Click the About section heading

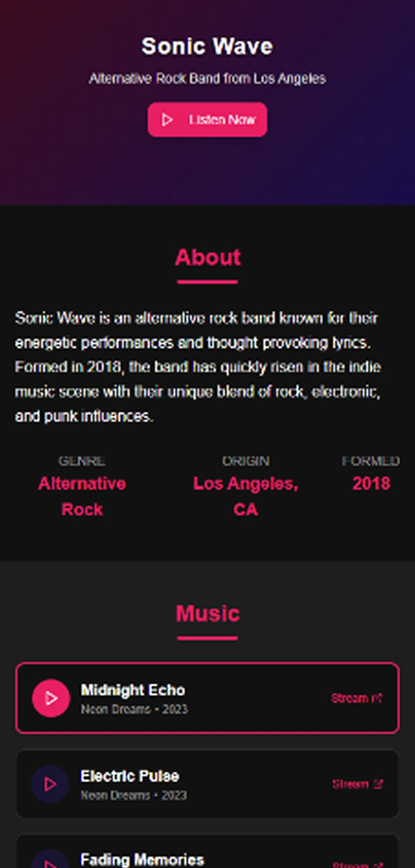click(x=207, y=257)
